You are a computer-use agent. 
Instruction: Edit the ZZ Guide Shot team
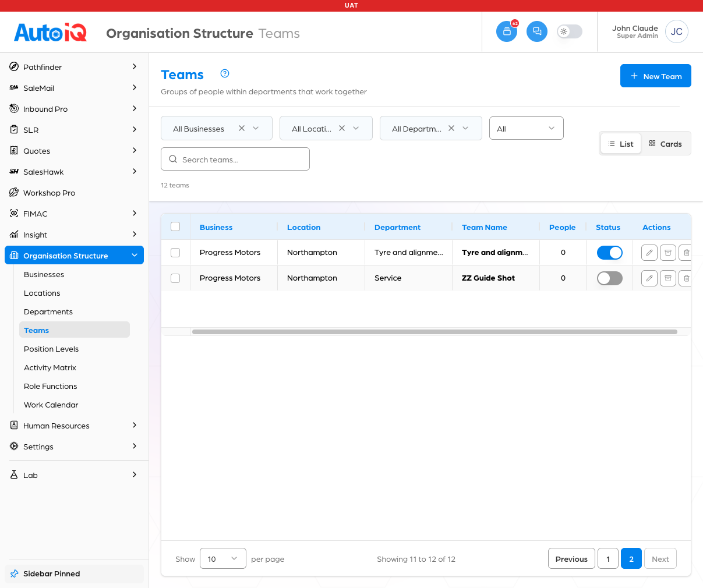[x=649, y=278]
